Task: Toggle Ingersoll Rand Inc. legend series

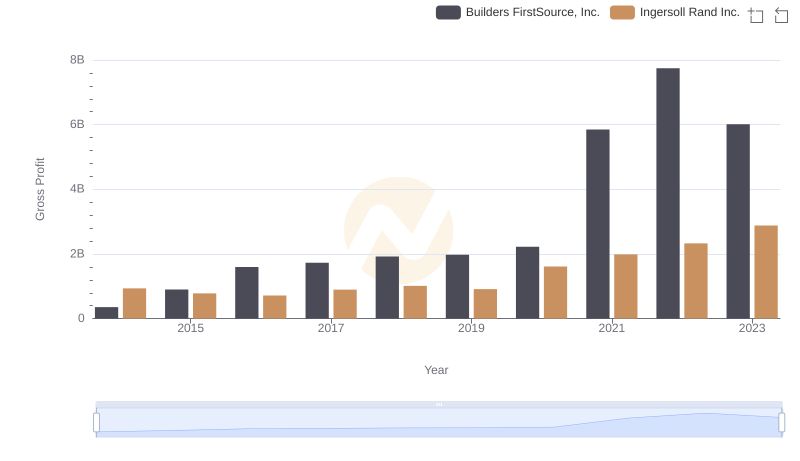Action: tap(674, 12)
